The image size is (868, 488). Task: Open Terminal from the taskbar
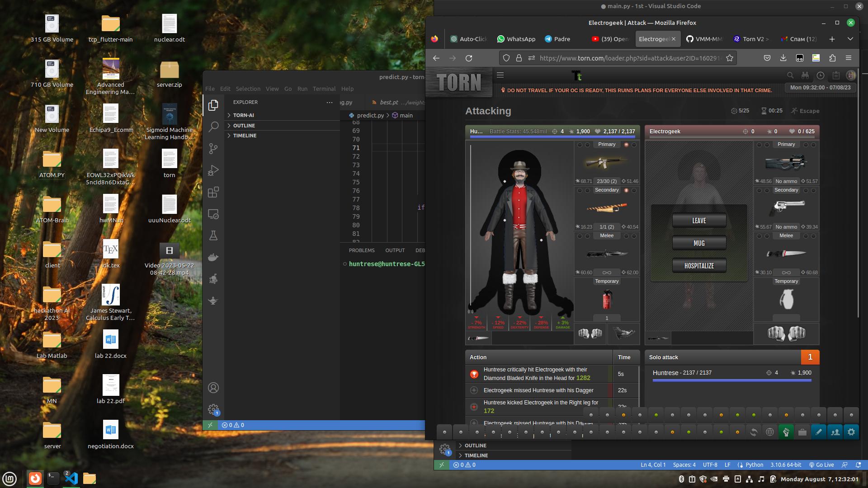point(53,479)
